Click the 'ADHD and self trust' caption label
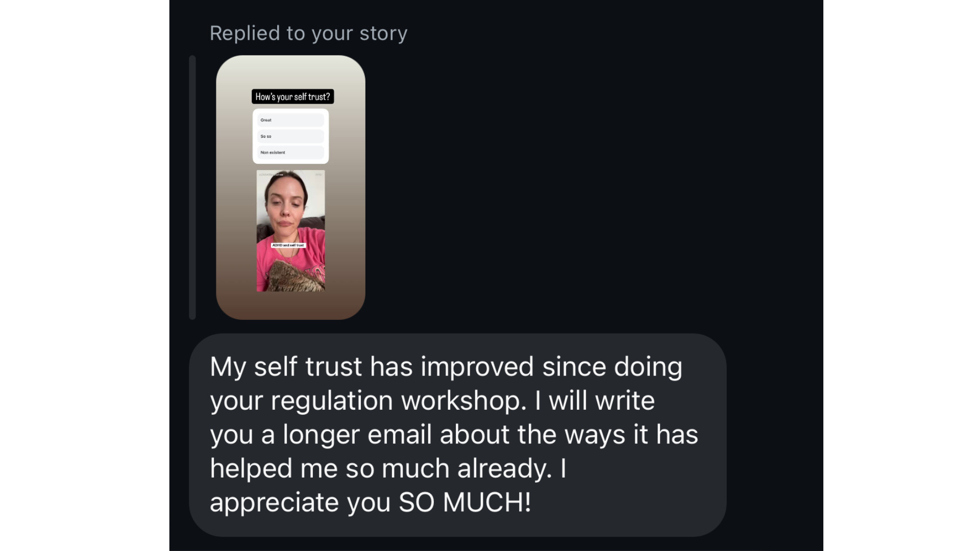This screenshot has width=980, height=551. [x=288, y=245]
